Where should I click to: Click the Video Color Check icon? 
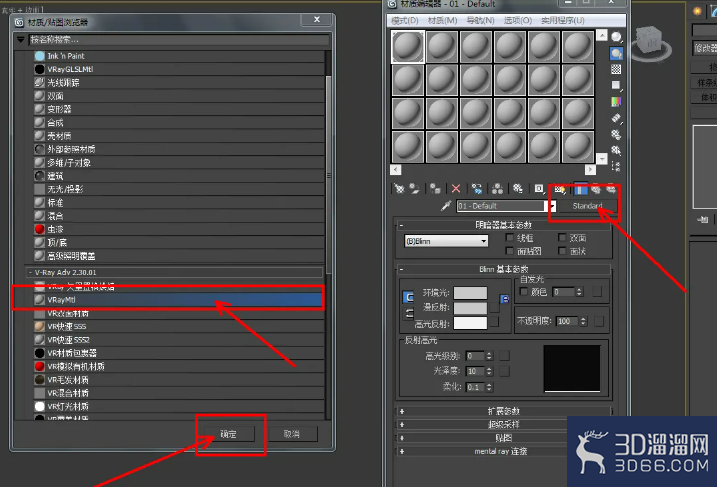(x=616, y=102)
